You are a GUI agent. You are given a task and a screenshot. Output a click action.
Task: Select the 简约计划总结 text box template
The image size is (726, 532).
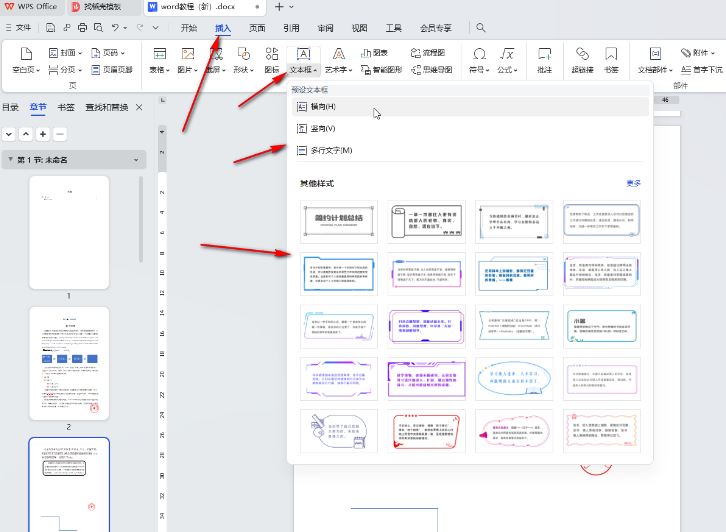339,222
